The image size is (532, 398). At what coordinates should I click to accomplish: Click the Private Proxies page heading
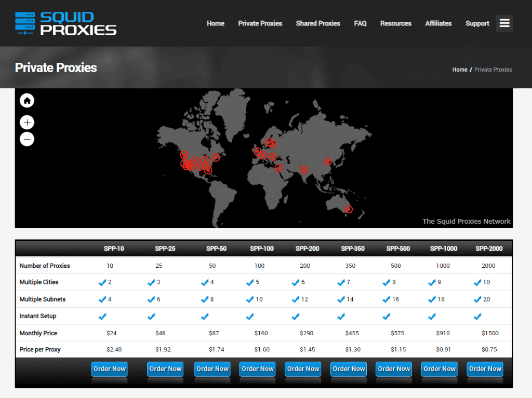(x=56, y=68)
